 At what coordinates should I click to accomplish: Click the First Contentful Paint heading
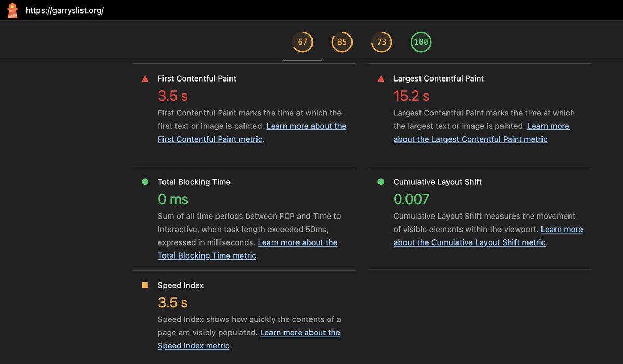(x=197, y=78)
